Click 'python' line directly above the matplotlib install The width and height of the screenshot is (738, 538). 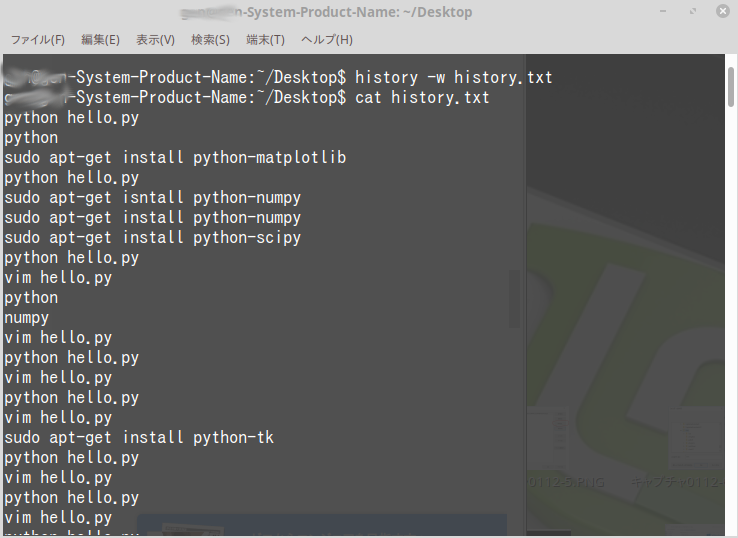point(31,138)
